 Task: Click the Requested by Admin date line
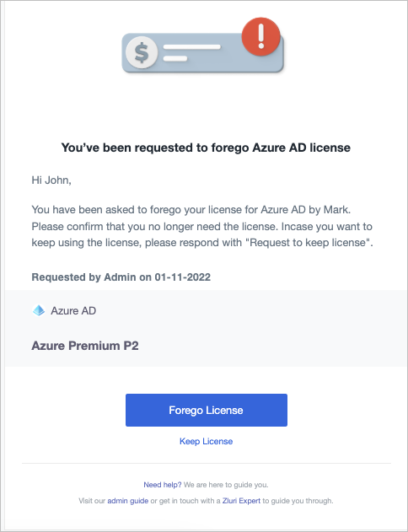[x=121, y=277]
